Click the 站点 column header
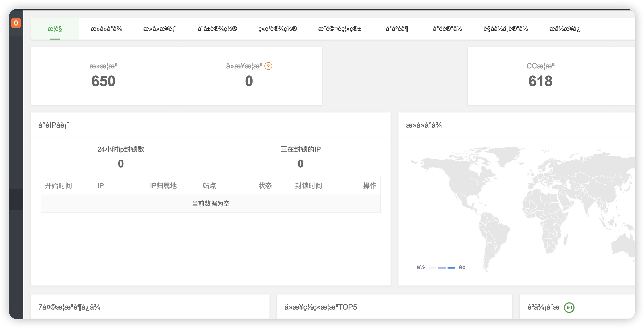This screenshot has width=644, height=328. [x=209, y=186]
